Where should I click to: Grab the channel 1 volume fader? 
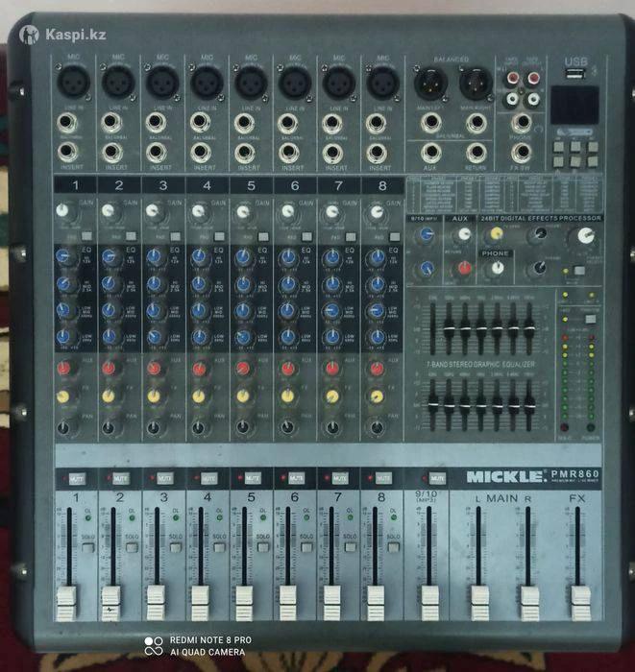point(66,604)
